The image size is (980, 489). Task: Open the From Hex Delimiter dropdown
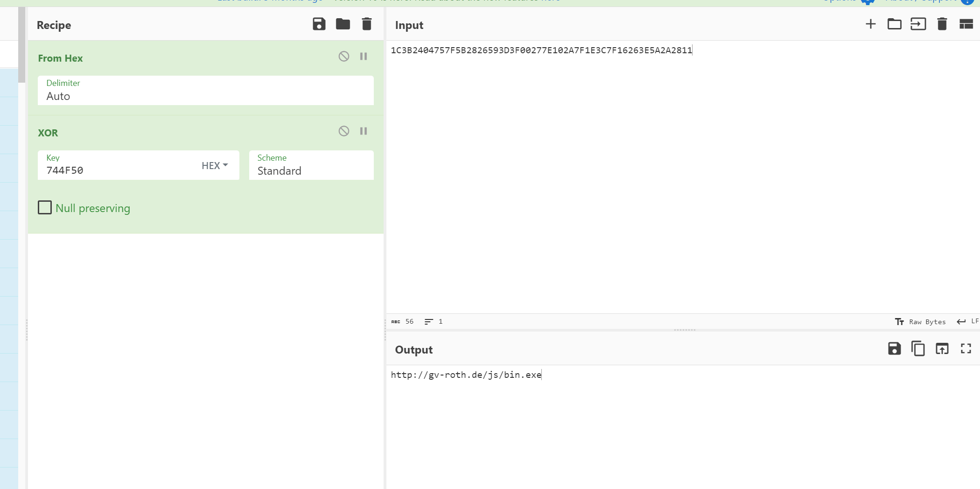coord(205,91)
